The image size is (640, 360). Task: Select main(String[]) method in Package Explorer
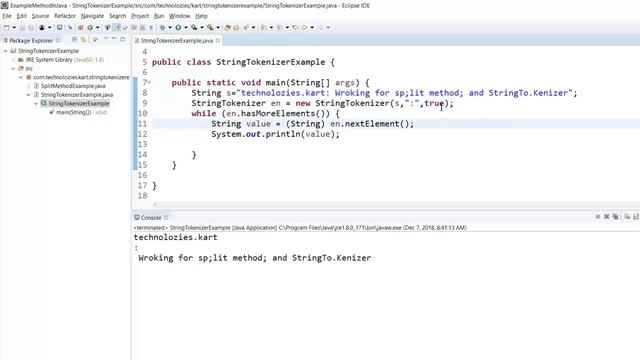coord(78,112)
